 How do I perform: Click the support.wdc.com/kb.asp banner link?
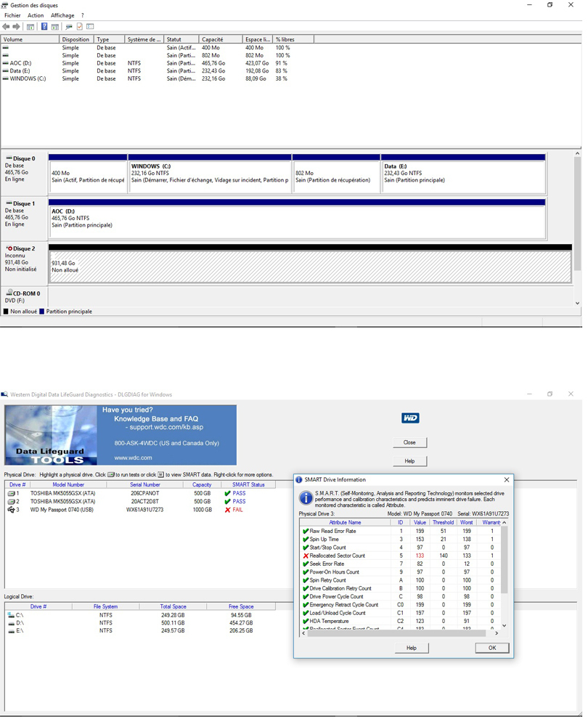click(x=166, y=428)
